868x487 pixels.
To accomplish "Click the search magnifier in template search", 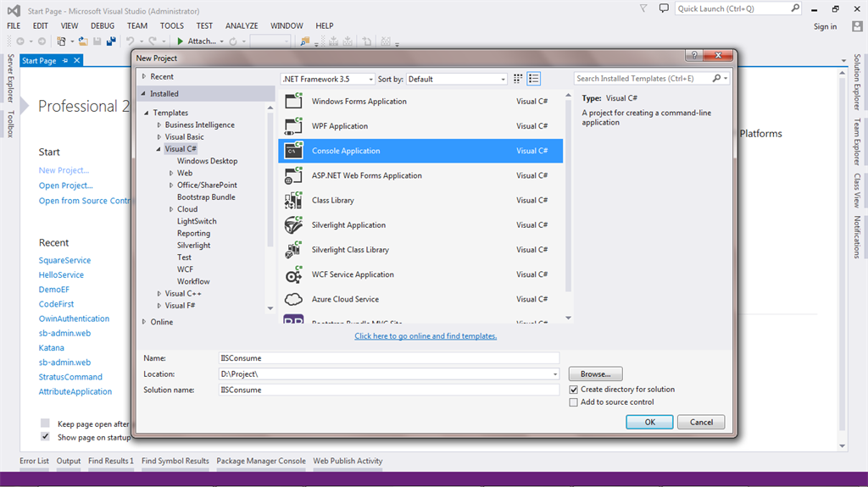I will coord(716,79).
